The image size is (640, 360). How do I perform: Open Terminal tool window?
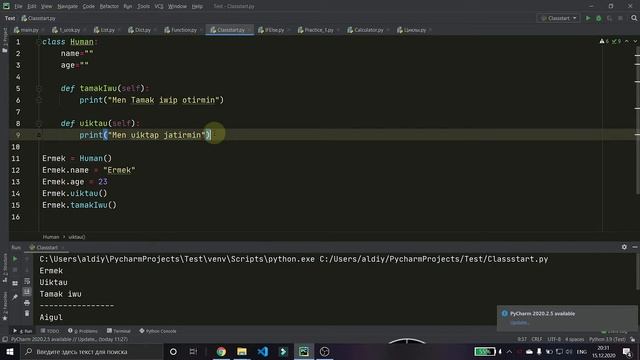coord(118,331)
